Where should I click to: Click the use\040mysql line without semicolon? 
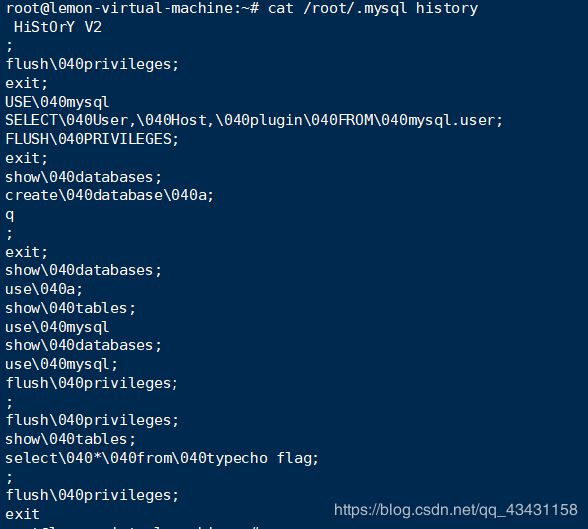pos(57,327)
